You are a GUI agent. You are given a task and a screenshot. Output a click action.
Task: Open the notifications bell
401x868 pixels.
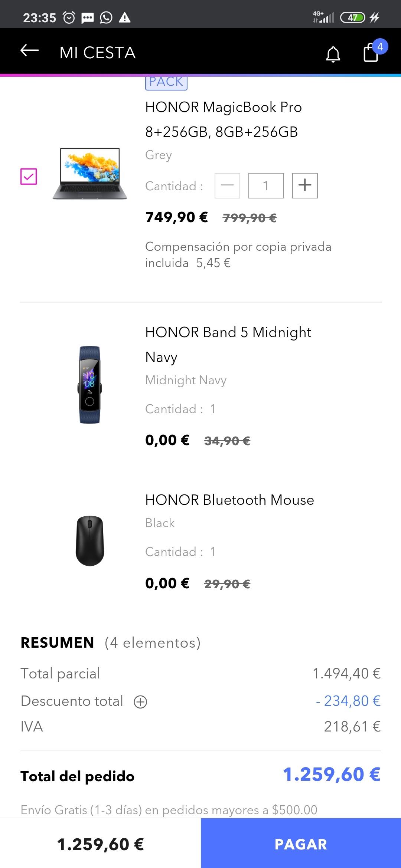tap(333, 54)
